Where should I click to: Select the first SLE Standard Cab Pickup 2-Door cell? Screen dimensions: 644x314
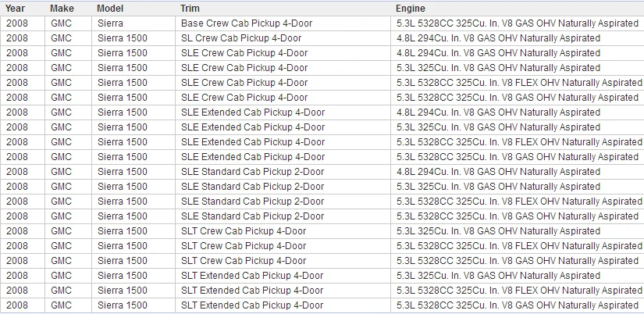tap(283, 171)
